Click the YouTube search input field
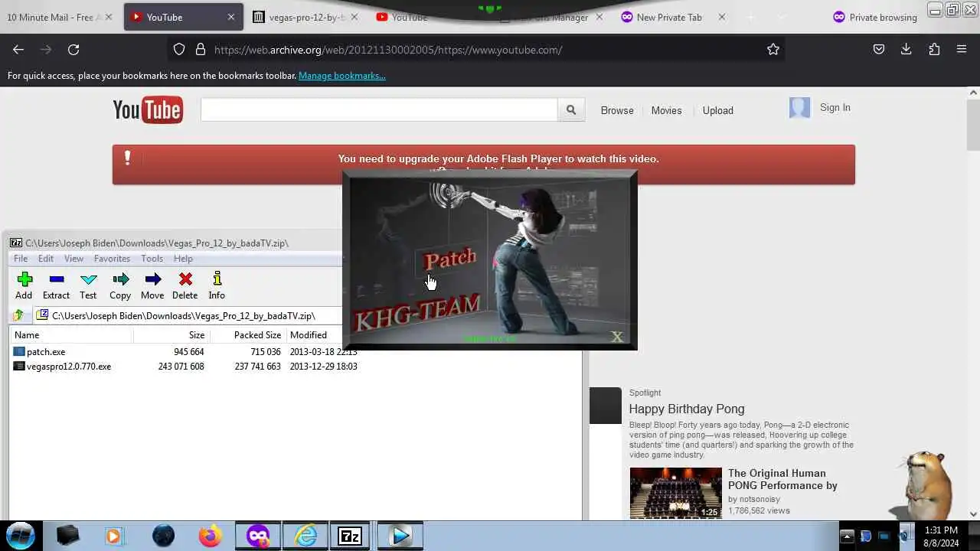Image resolution: width=980 pixels, height=551 pixels. (x=379, y=110)
